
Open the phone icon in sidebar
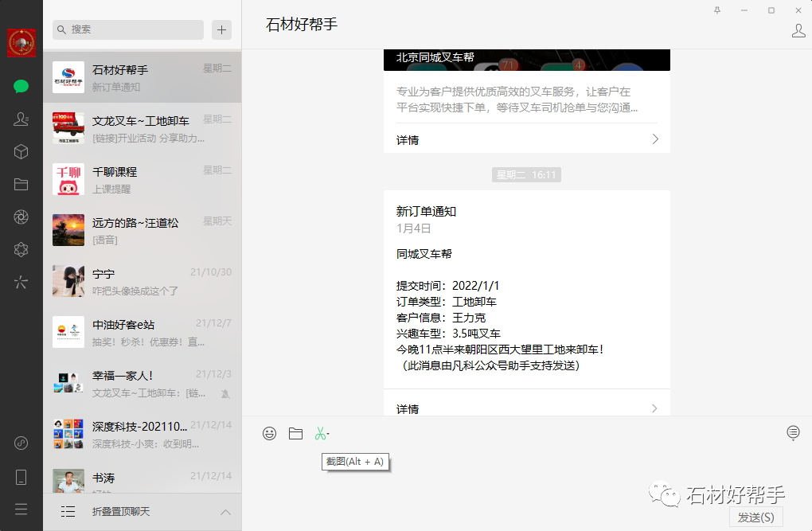[x=21, y=477]
